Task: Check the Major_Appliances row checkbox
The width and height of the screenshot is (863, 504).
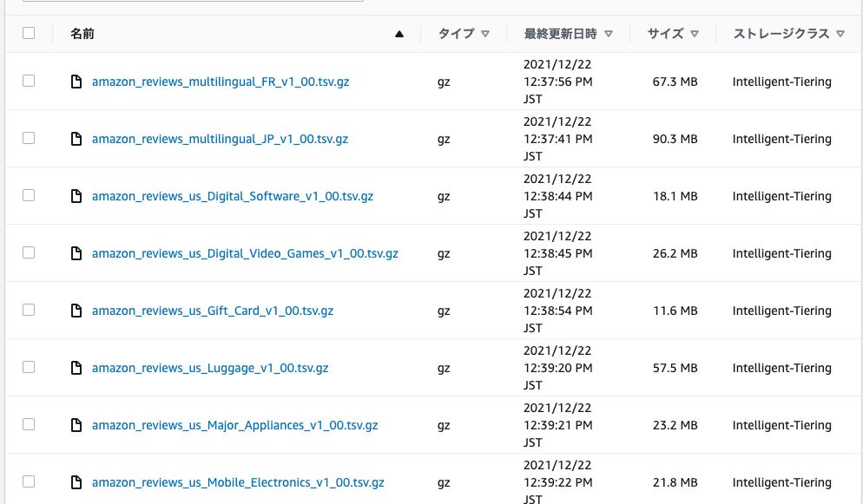Action: pyautogui.click(x=29, y=423)
